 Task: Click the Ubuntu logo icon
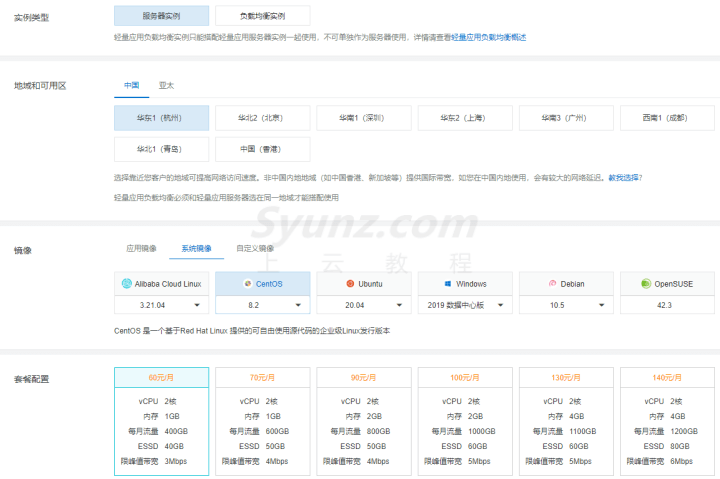350,283
